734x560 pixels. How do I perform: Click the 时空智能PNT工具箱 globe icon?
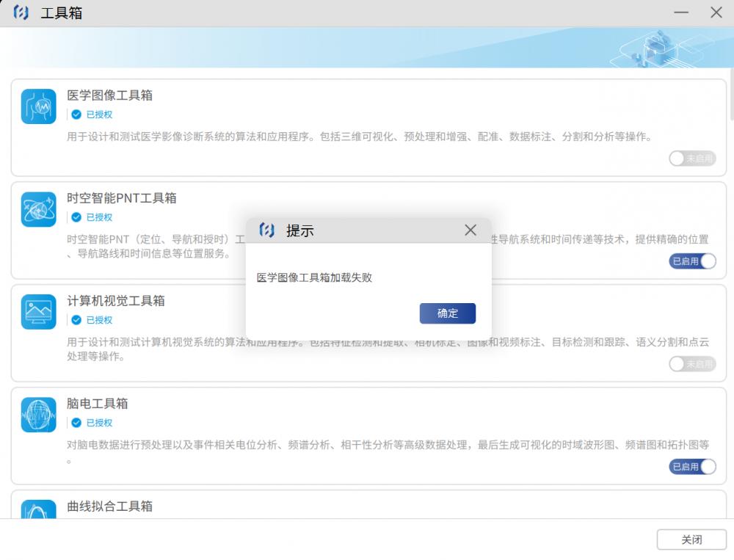coord(38,209)
